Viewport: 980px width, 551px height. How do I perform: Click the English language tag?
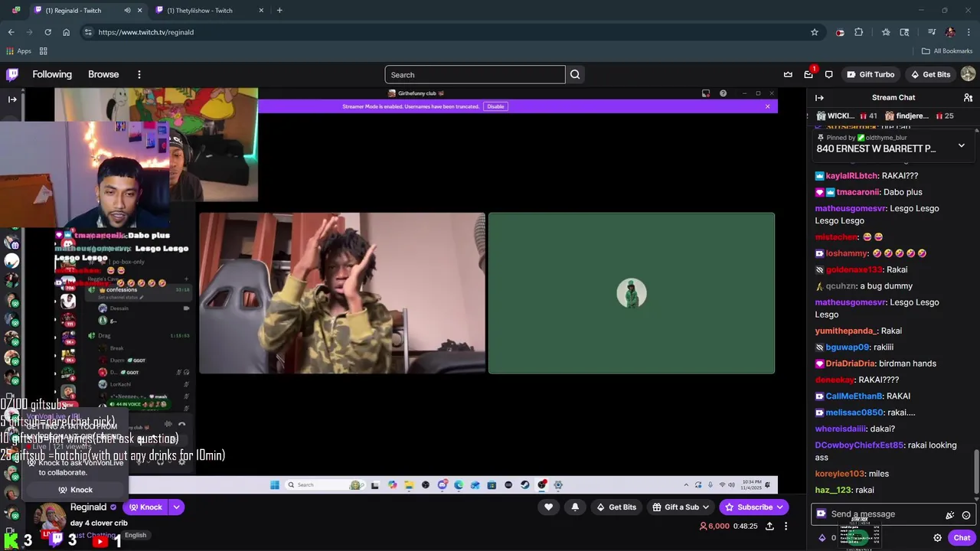[x=136, y=535]
